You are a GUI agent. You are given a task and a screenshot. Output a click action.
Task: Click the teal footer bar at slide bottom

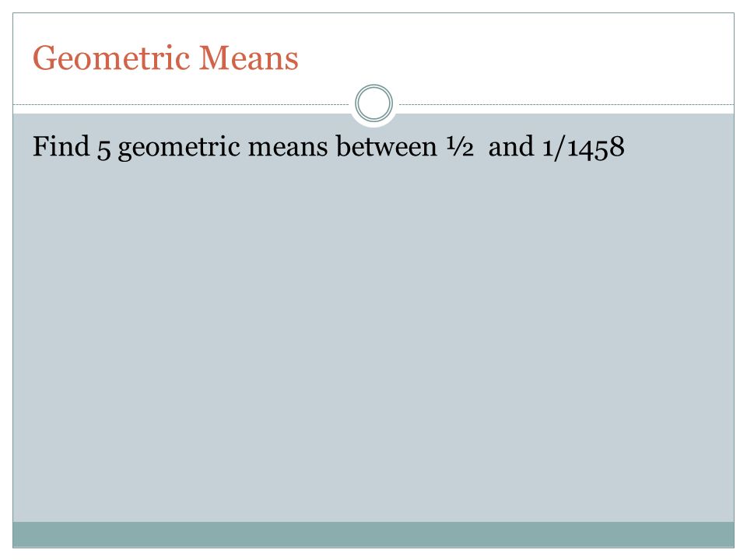pos(373,534)
